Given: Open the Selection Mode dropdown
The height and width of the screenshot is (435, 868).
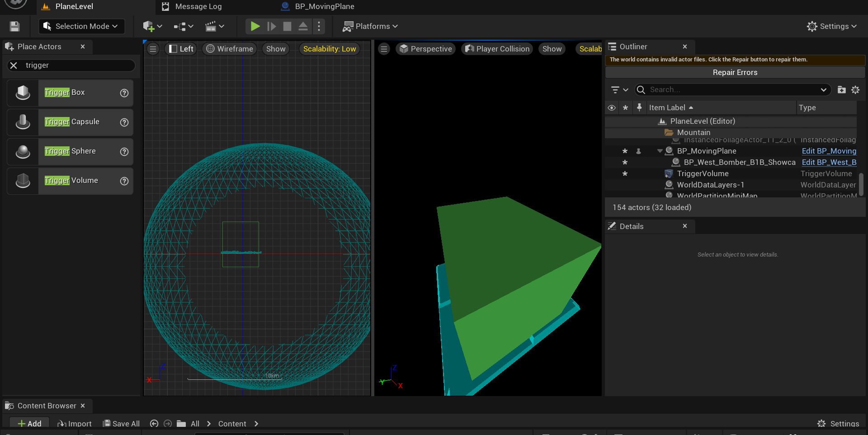Looking at the screenshot, I should pyautogui.click(x=82, y=26).
